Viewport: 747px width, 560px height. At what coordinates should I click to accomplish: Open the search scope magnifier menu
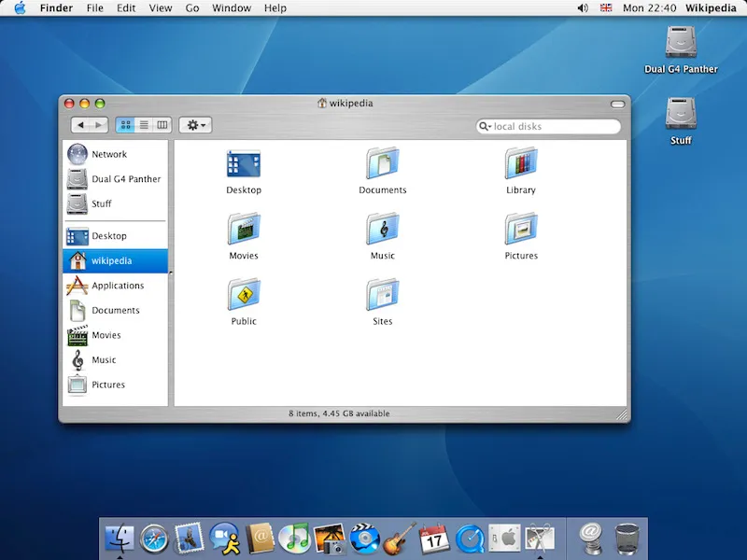click(x=483, y=126)
